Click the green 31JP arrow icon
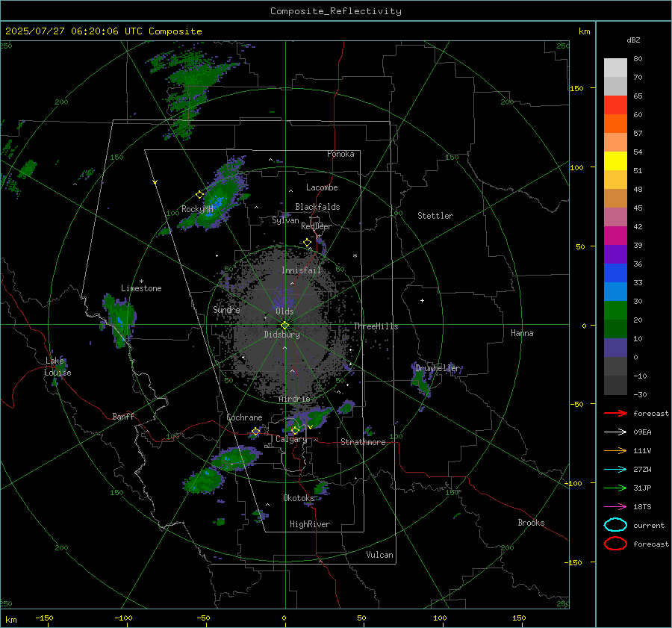This screenshot has height=628, width=672. (x=615, y=488)
